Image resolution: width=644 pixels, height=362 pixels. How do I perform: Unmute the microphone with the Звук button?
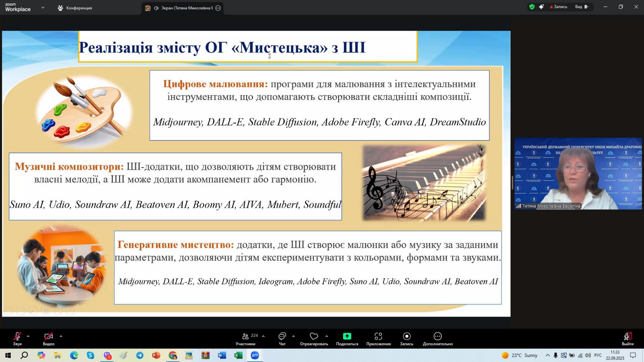[17, 338]
